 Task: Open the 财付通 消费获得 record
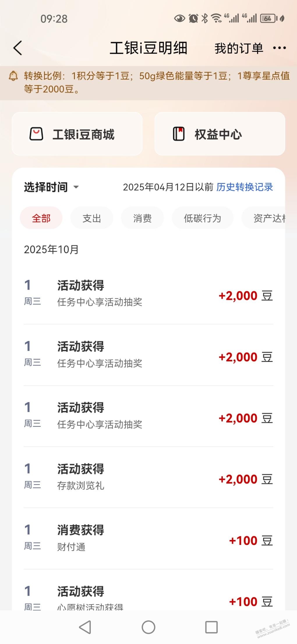(x=148, y=539)
